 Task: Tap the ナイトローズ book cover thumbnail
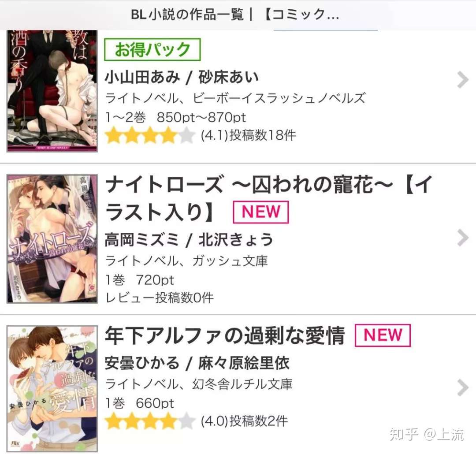(x=52, y=239)
